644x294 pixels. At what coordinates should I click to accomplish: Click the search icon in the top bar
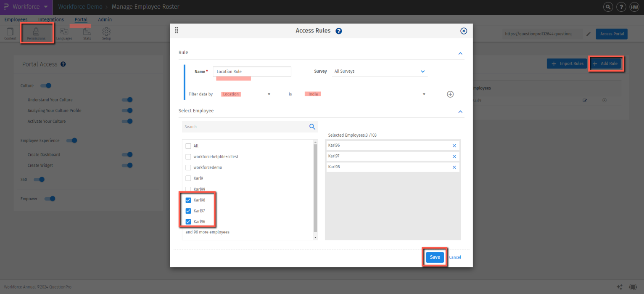pos(608,7)
